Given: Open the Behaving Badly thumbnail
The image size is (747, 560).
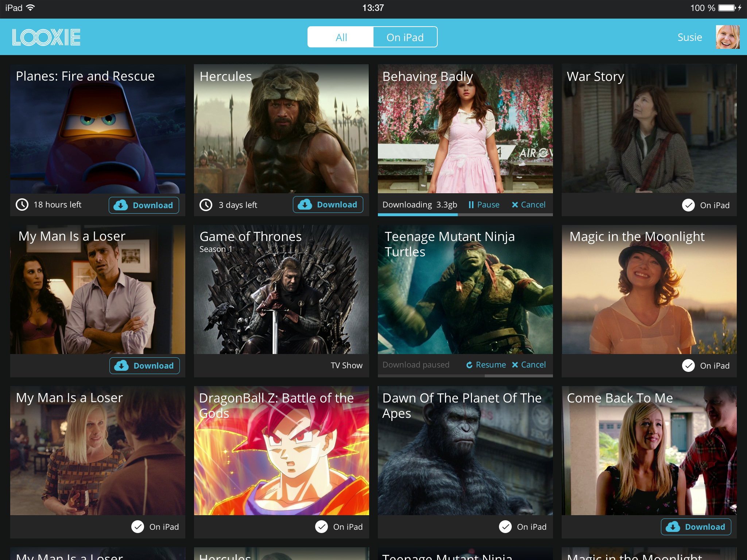Looking at the screenshot, I should (x=465, y=129).
